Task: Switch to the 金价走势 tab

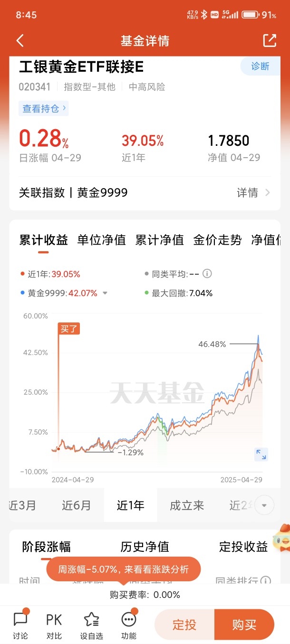Action: [217, 240]
